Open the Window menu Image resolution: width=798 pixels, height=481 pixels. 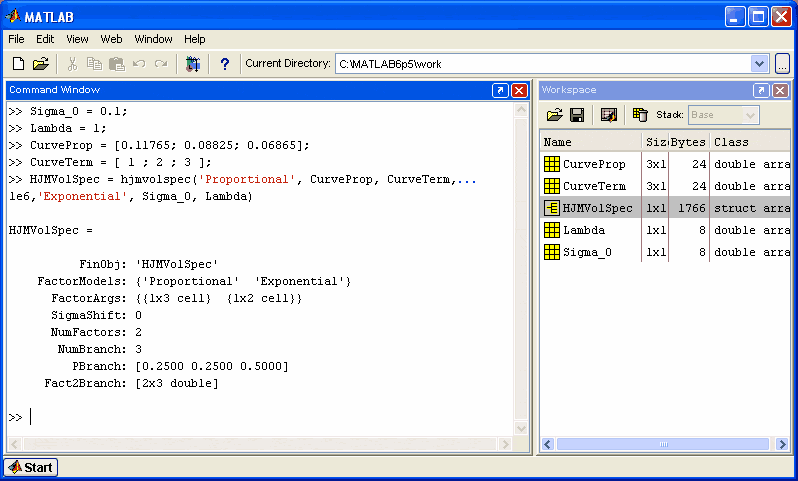(153, 39)
